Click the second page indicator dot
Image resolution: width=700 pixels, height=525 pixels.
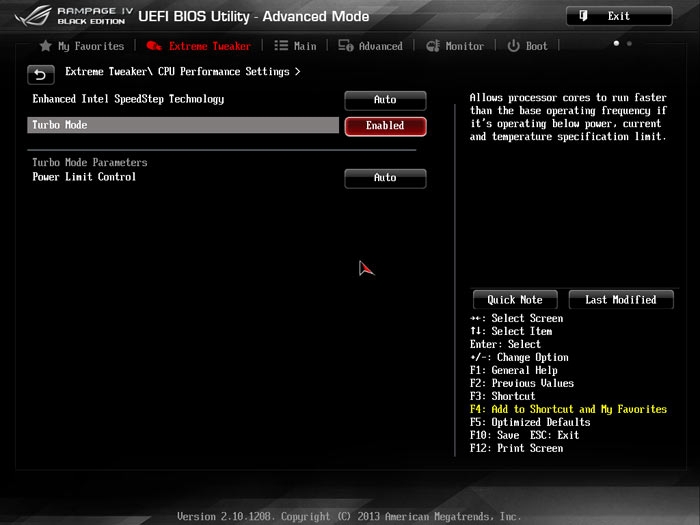(629, 44)
